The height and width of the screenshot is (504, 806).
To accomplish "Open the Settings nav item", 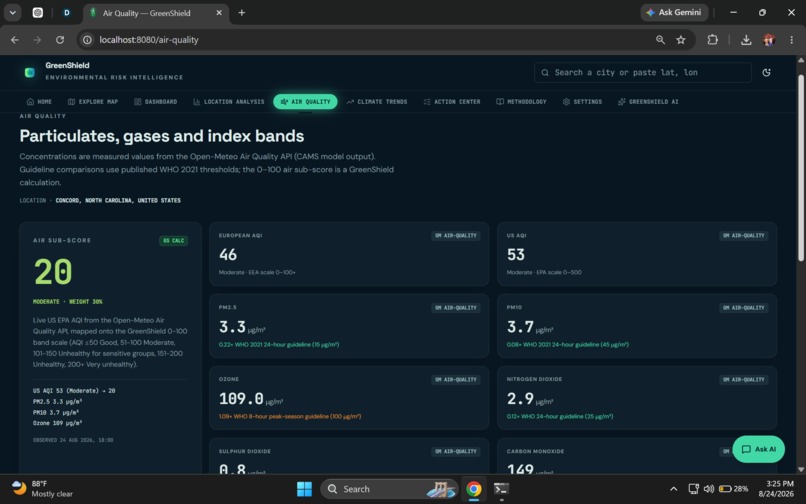I will click(x=582, y=102).
